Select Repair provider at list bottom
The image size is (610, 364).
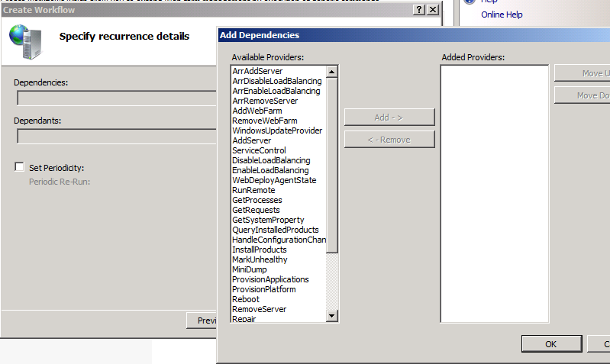pyautogui.click(x=244, y=318)
